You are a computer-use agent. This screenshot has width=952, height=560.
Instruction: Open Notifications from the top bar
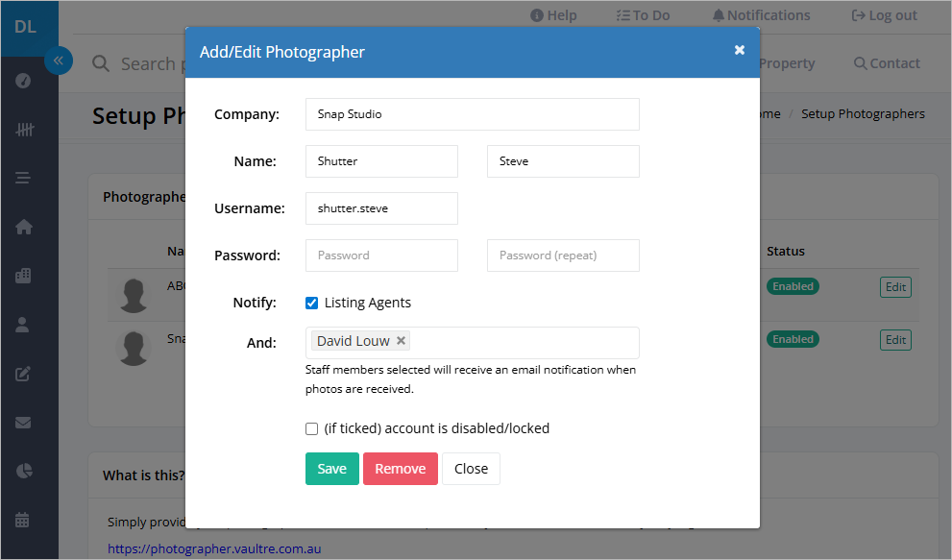(x=761, y=14)
